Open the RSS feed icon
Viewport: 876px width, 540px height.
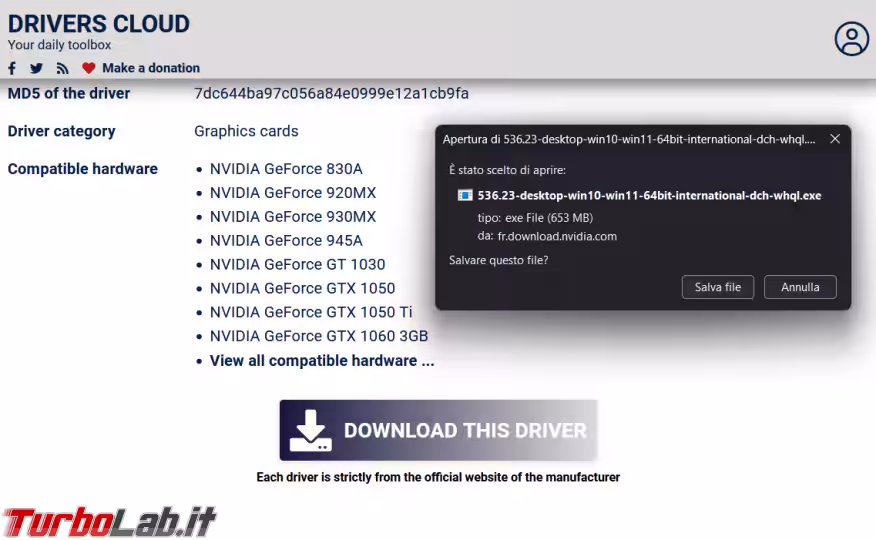(63, 68)
